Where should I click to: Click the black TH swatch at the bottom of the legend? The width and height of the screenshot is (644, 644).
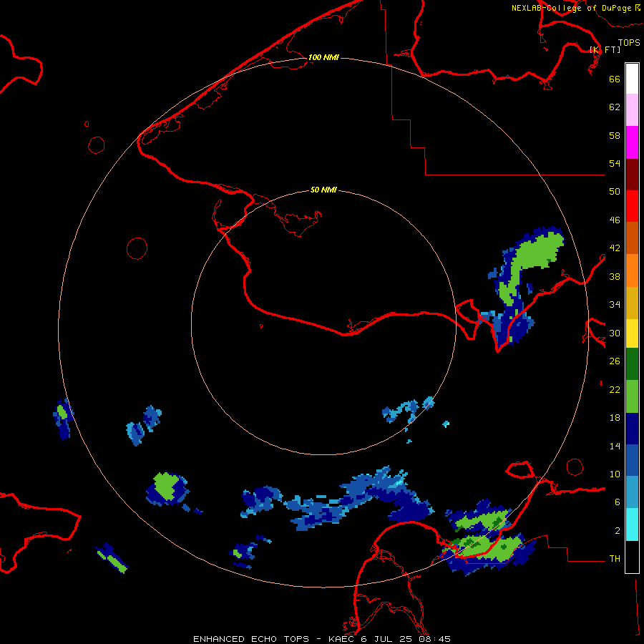click(632, 557)
